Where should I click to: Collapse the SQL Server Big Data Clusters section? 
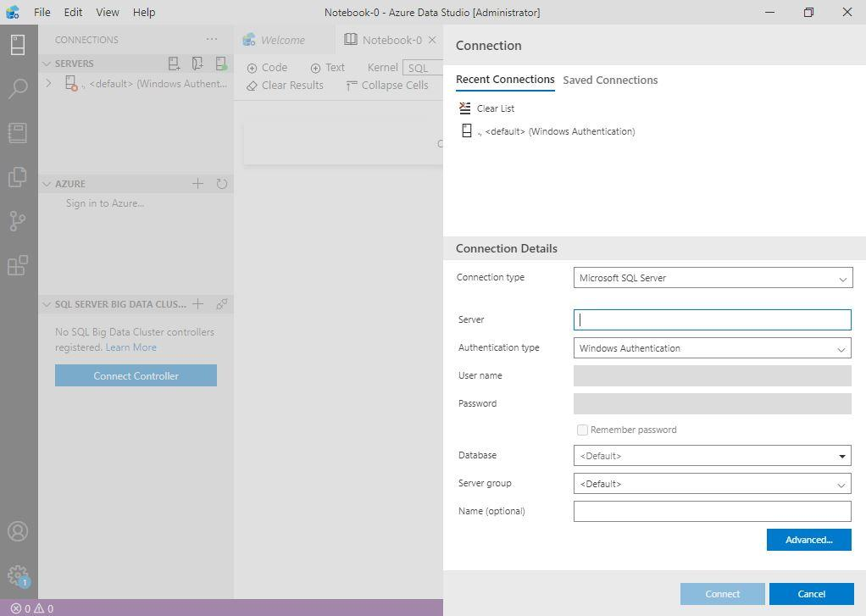47,304
